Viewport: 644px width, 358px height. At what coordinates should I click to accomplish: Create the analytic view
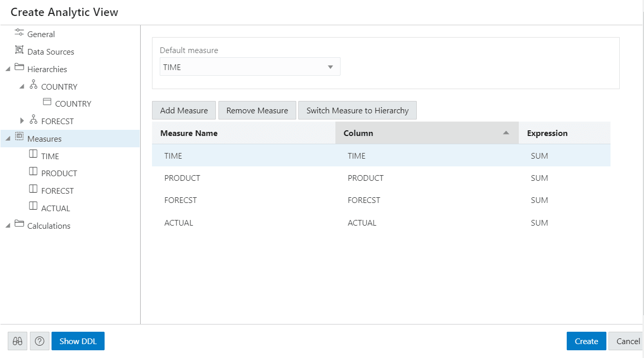click(586, 341)
